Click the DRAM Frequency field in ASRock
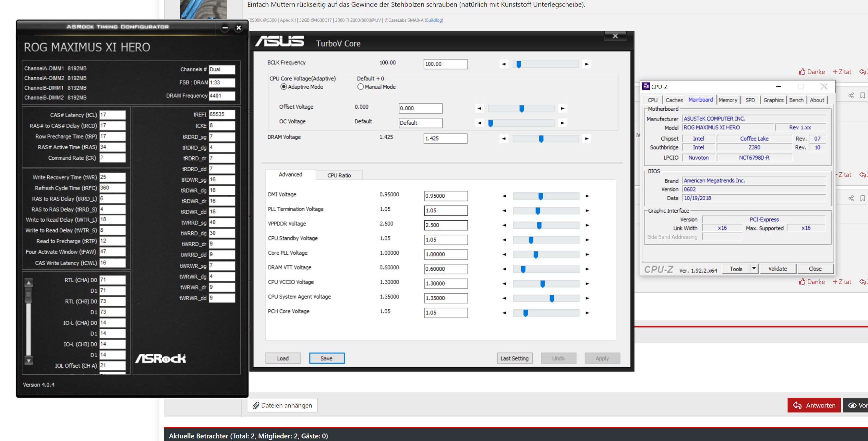 [x=222, y=96]
